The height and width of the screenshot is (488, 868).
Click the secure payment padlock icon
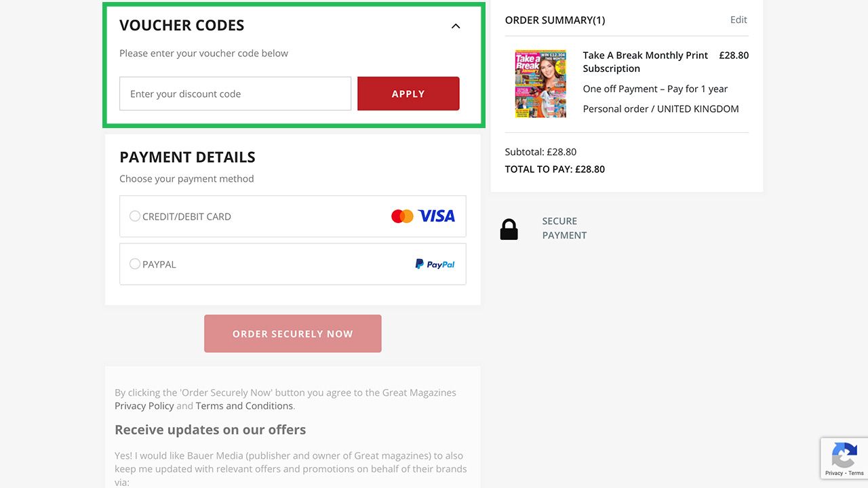click(x=509, y=229)
